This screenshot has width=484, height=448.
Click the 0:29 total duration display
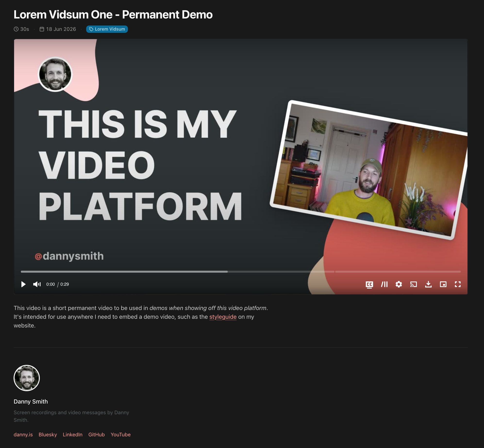(65, 284)
